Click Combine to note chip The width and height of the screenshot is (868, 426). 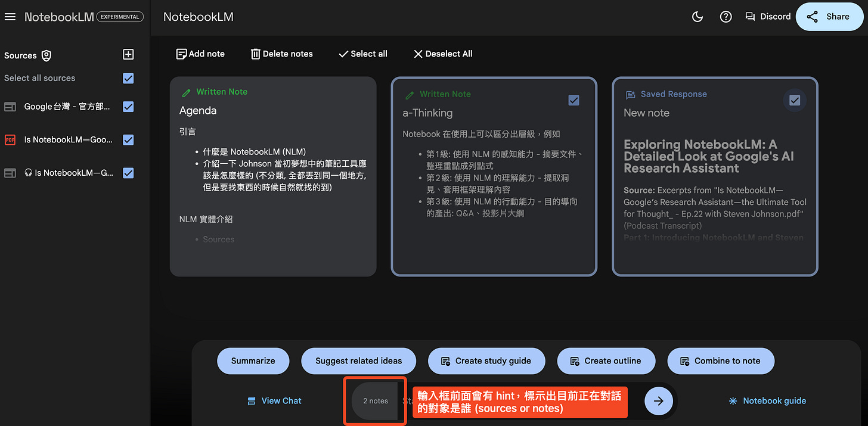(721, 360)
